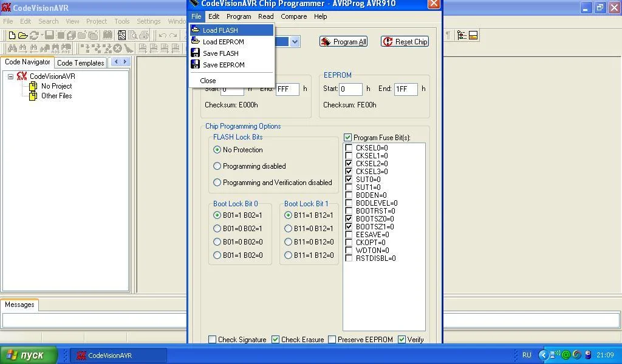Collapse the CodeVisionAVR tree node

(x=11, y=76)
